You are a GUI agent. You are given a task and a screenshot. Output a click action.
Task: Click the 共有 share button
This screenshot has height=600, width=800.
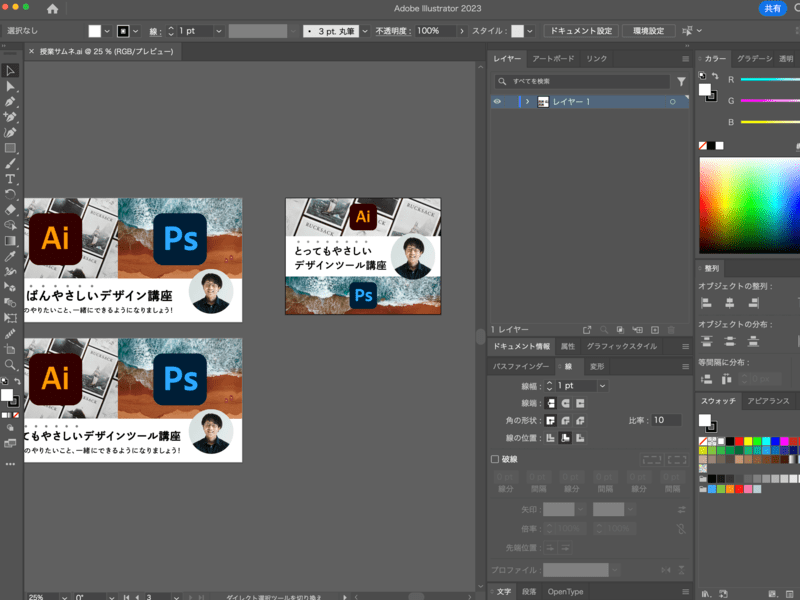[773, 8]
